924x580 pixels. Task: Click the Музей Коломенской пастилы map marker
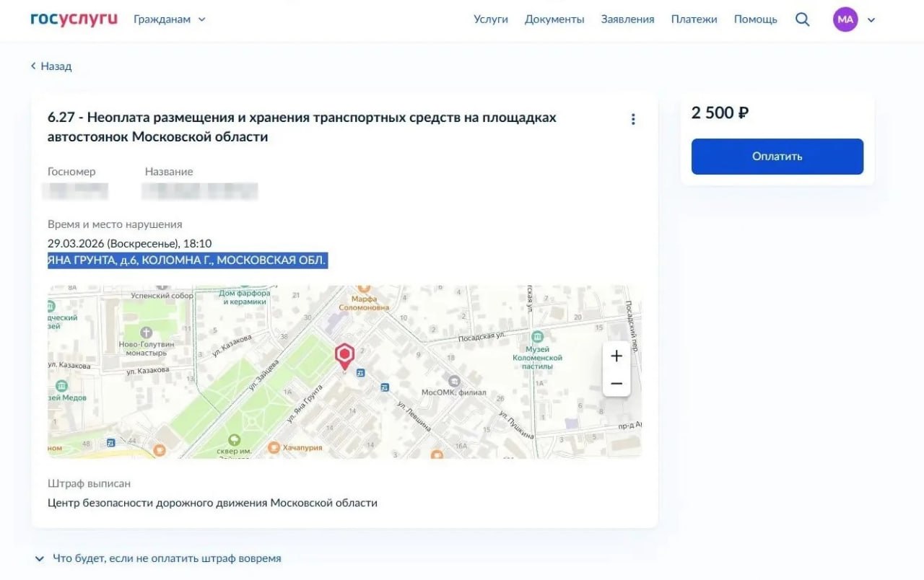click(x=537, y=337)
